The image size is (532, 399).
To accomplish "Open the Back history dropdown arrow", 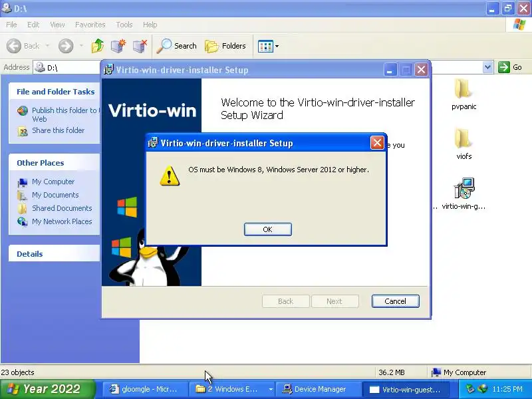I will coord(47,46).
